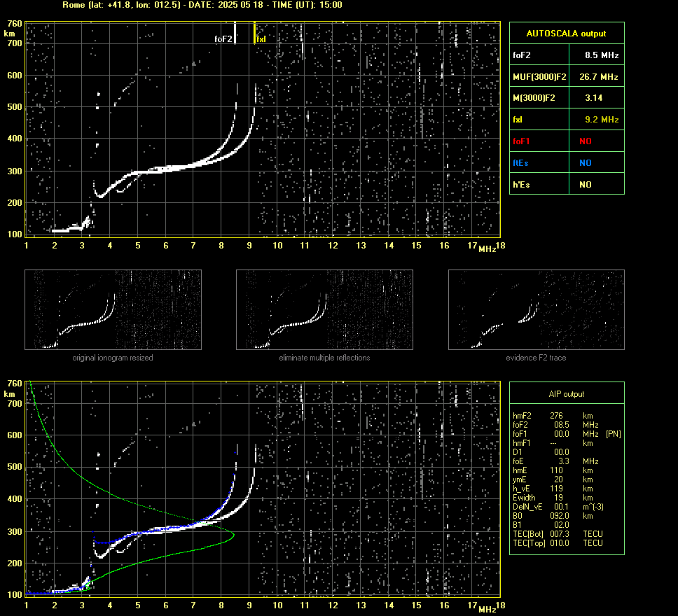This screenshot has height=616, width=678.
Task: Click the red NO value for foF1
Action: [586, 141]
